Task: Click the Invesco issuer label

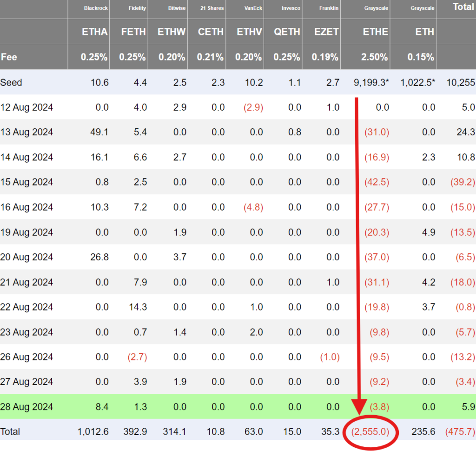Action: click(291, 8)
